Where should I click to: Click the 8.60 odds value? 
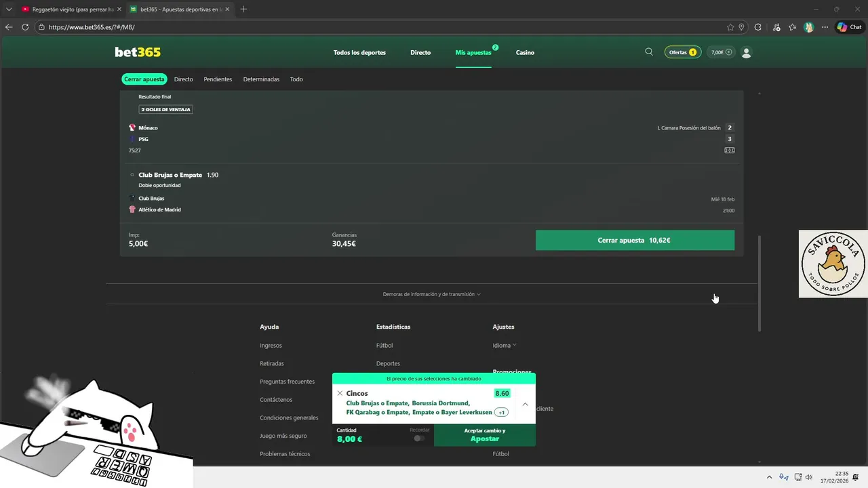pos(502,393)
